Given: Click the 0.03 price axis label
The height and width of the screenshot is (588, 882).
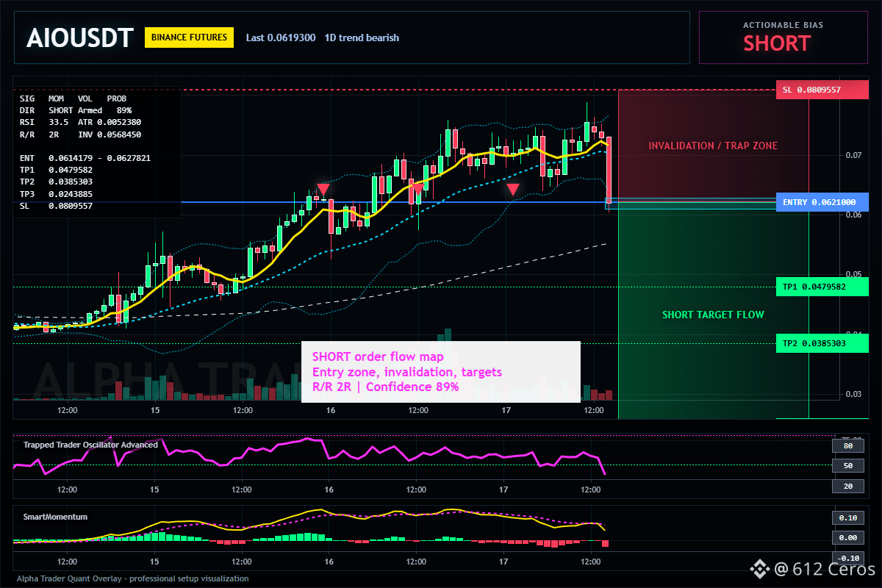Looking at the screenshot, I should [852, 394].
